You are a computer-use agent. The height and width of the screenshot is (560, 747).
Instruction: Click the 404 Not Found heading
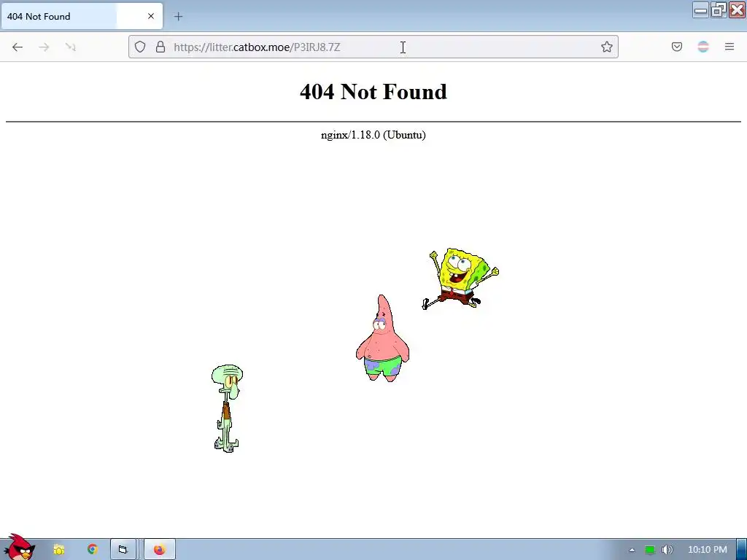coord(373,91)
